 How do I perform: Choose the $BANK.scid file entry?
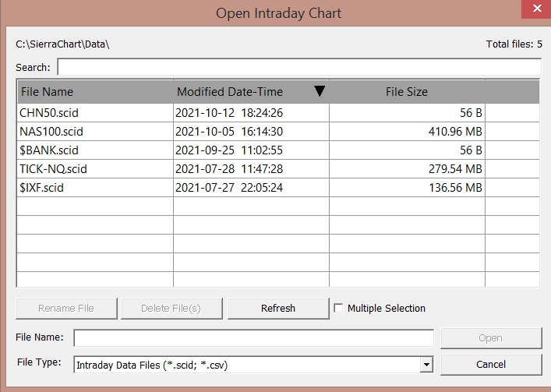(49, 150)
